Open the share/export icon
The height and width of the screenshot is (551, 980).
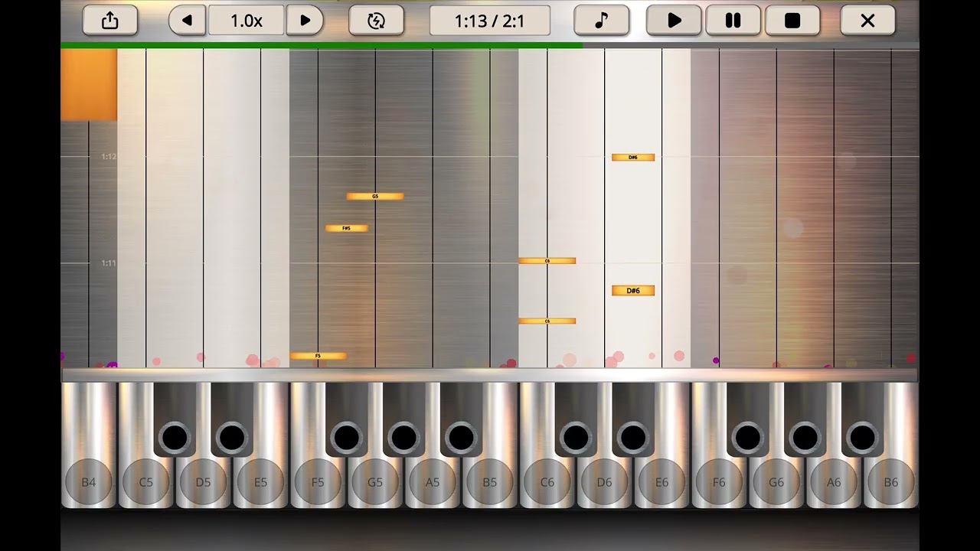pos(109,21)
